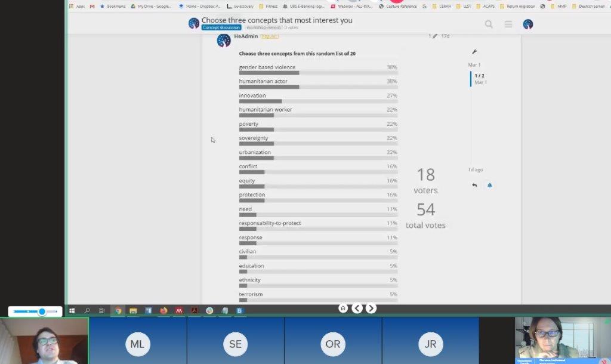Click the '54 total votes' count
611x364 pixels.
tap(425, 215)
